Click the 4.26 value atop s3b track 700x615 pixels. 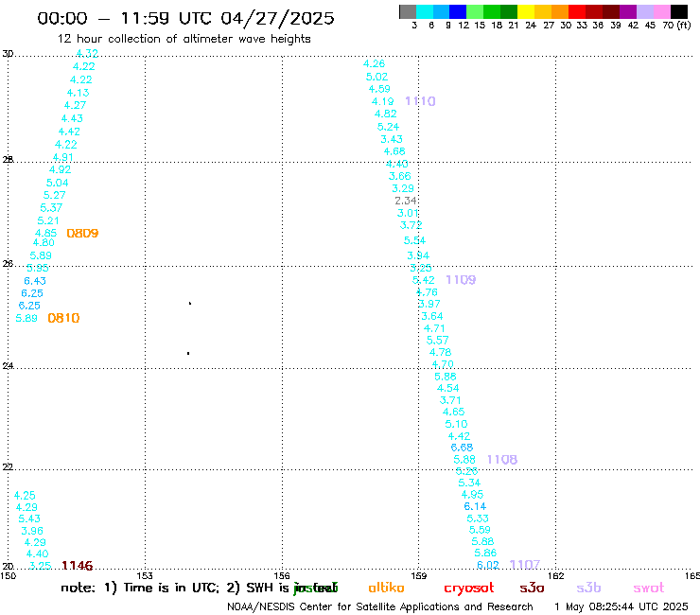tap(374, 64)
